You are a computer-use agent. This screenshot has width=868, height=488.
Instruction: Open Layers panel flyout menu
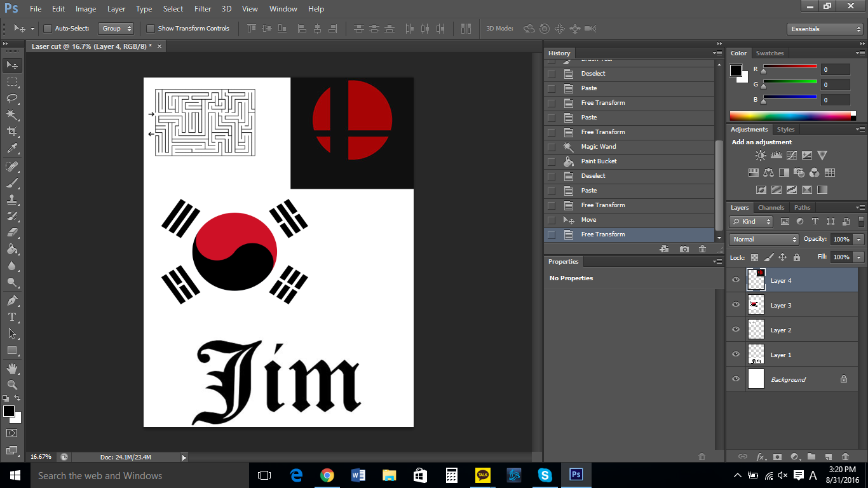[859, 208]
